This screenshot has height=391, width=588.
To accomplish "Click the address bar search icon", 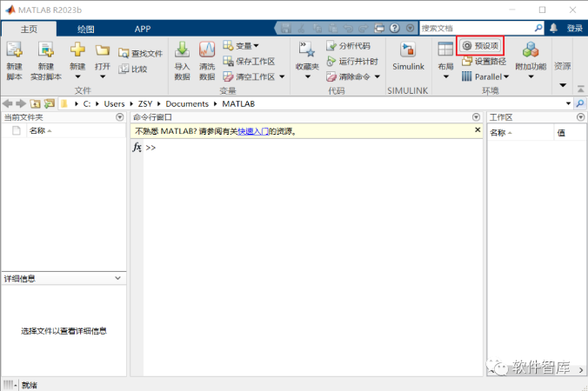I will coord(580,103).
